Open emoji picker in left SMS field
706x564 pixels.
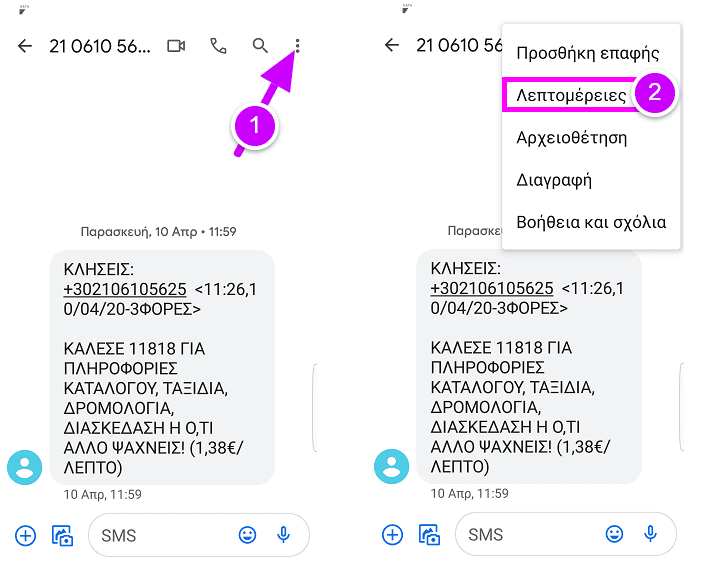coord(247,535)
